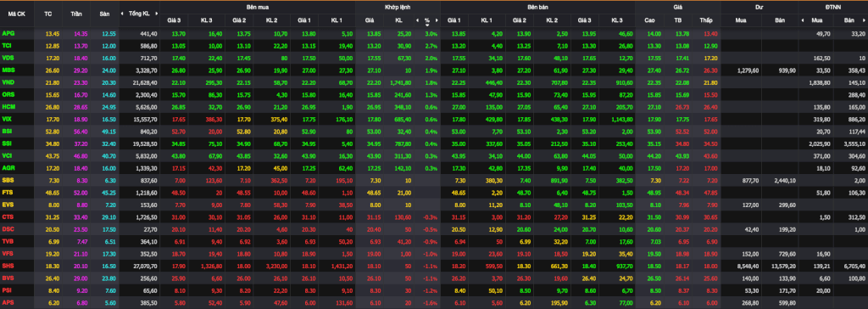Sort by the Mã CK column header

tap(13, 14)
